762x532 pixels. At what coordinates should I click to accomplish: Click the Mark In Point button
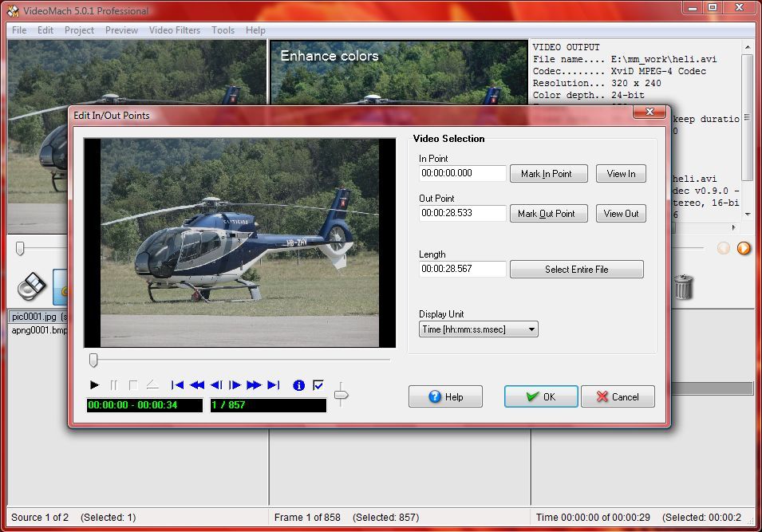[x=547, y=174]
